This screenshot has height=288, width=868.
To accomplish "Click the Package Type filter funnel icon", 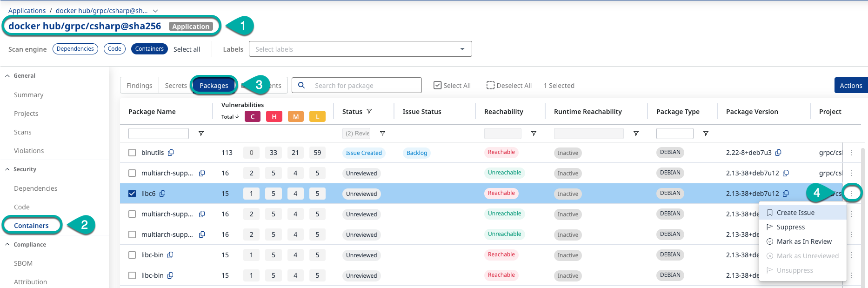I will pyautogui.click(x=706, y=134).
